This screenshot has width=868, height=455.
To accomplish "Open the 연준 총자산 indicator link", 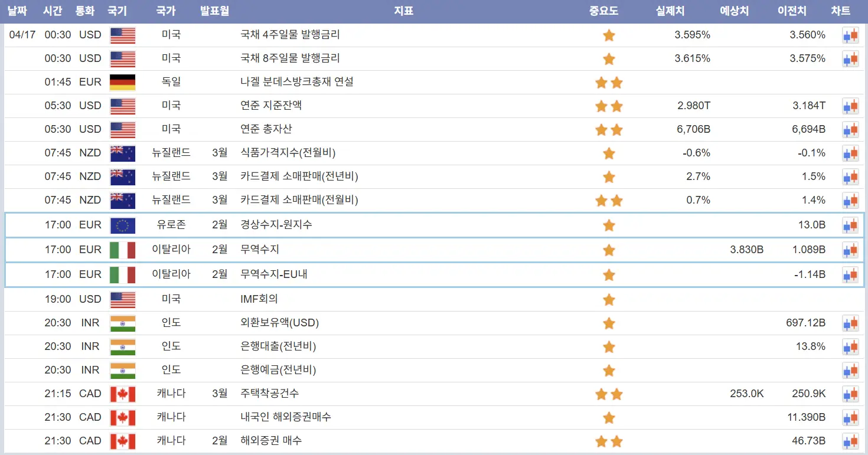I will coord(266,129).
